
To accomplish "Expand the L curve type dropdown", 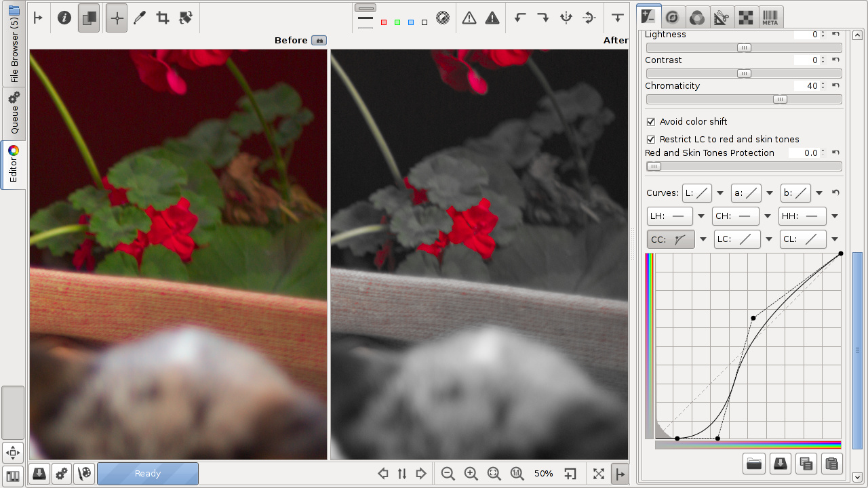I will (720, 193).
